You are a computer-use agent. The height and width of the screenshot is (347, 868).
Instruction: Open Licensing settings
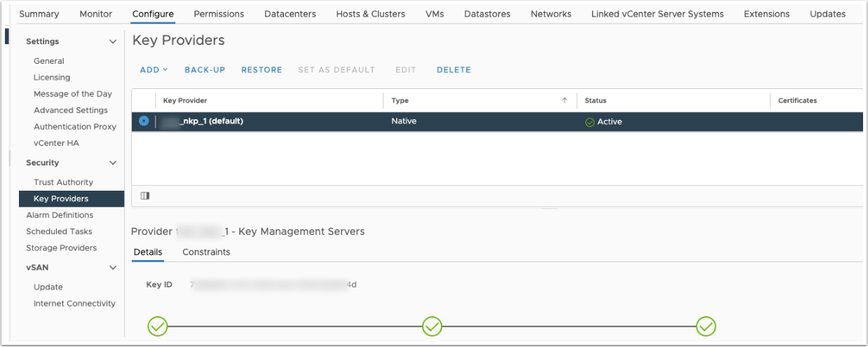pos(52,77)
